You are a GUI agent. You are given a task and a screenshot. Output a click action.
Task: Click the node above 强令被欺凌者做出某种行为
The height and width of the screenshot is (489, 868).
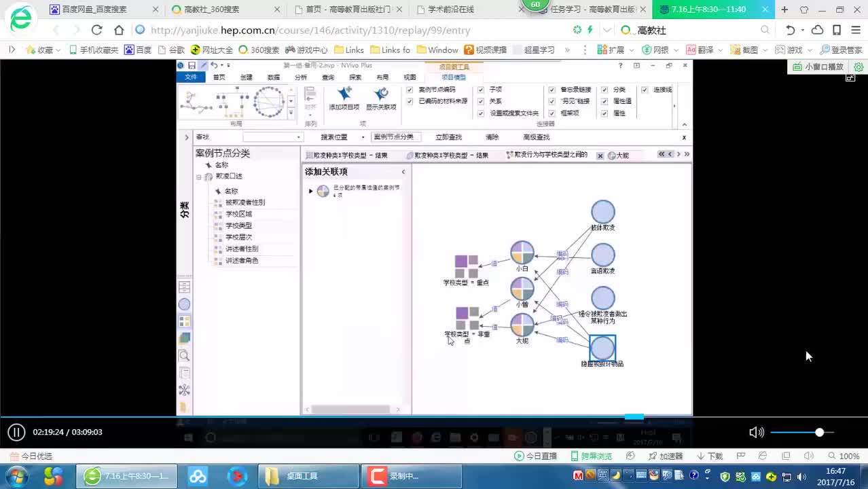point(602,298)
